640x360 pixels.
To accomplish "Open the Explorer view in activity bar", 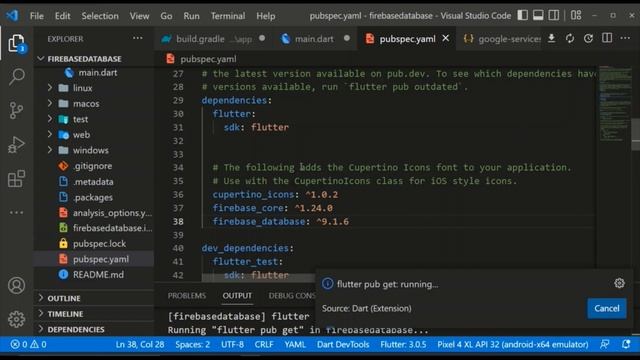I will pyautogui.click(x=16, y=43).
